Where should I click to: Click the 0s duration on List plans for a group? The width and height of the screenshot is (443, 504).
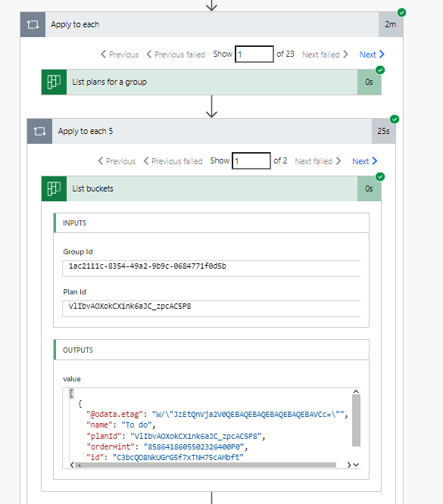[369, 82]
